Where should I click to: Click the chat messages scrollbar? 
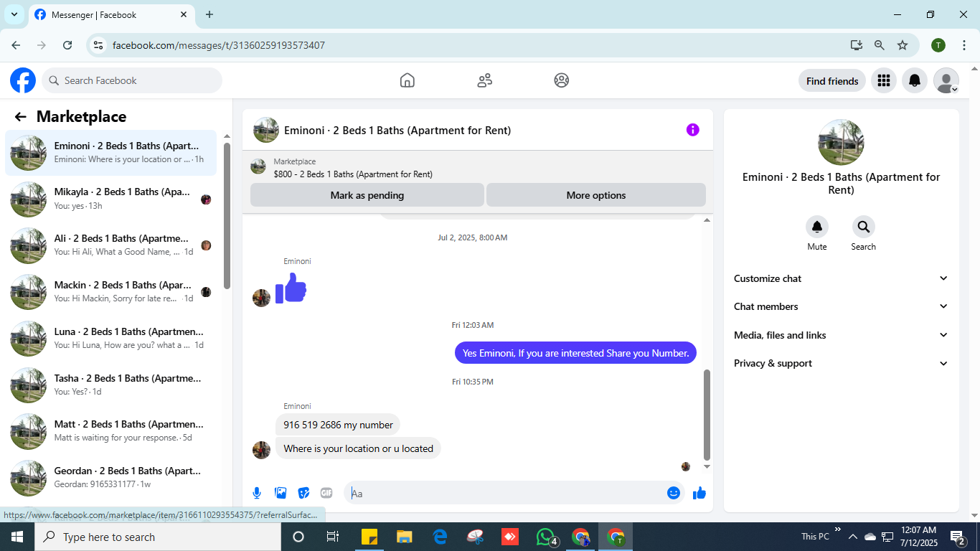click(707, 415)
